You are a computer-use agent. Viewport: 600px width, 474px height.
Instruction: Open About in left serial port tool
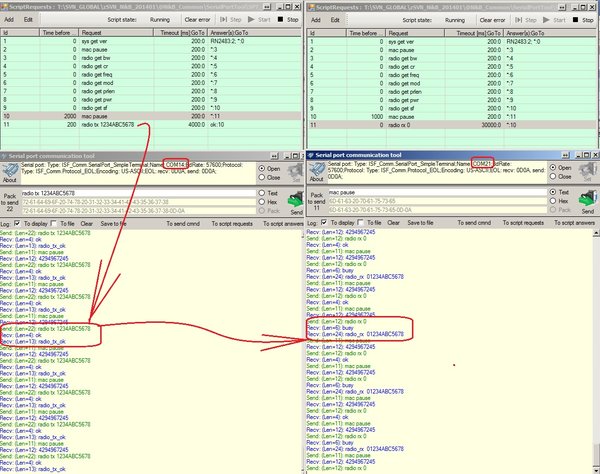pyautogui.click(x=10, y=173)
